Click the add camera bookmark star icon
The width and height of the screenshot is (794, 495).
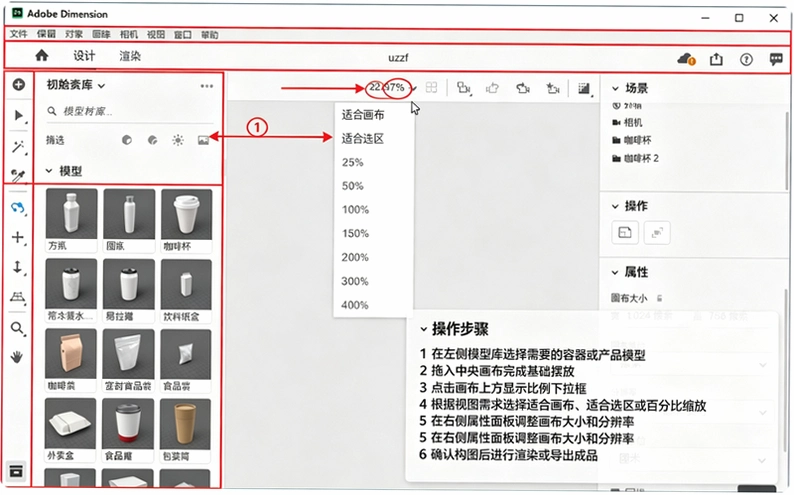tap(552, 89)
